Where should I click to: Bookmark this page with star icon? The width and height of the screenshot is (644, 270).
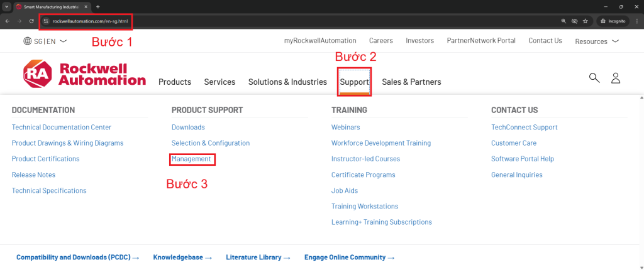[586, 21]
